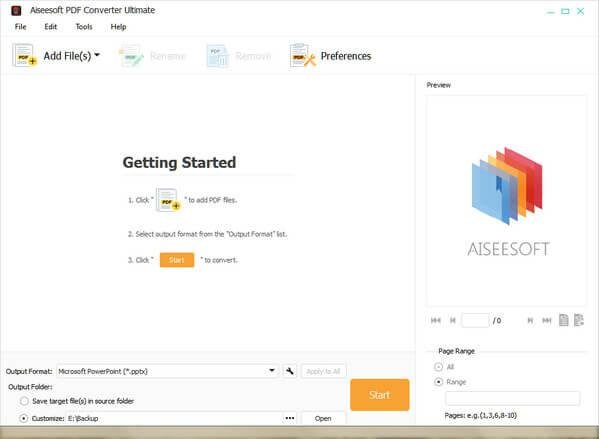The image size is (599, 439).
Task: Go to next page in preview
Action: point(530,320)
